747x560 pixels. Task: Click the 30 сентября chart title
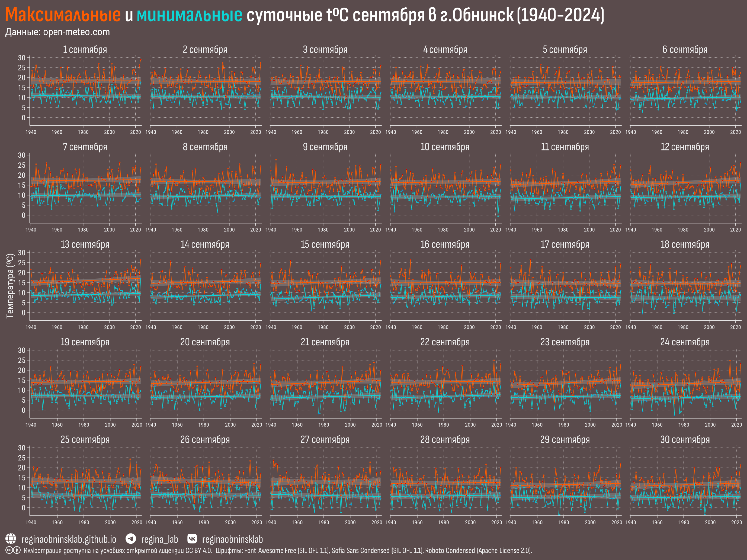tap(685, 439)
